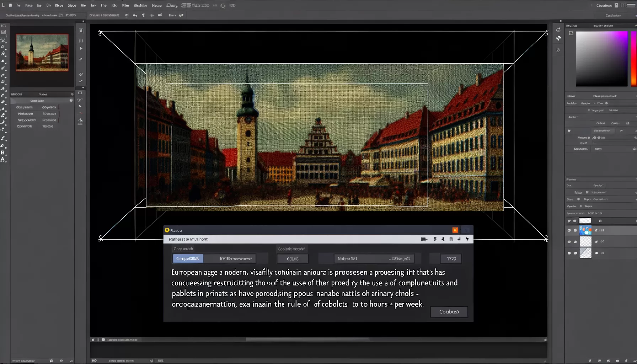Click the rotate icon atop the right strip
Screen dimensions: 637x364
pyautogui.click(x=558, y=30)
